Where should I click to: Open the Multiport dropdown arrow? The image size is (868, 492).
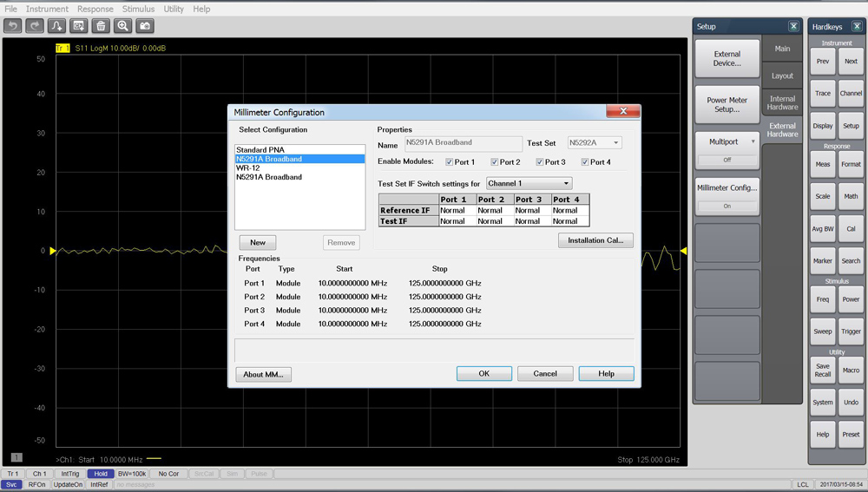(753, 141)
